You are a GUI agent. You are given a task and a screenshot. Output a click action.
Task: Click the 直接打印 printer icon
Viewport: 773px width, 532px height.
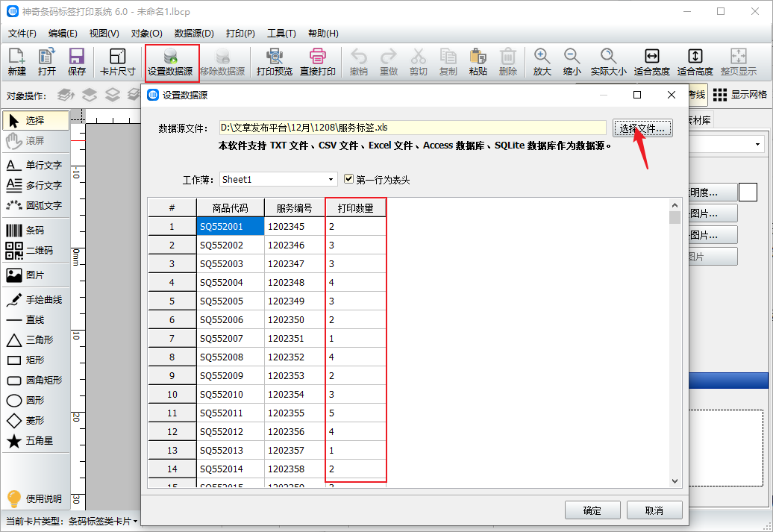318,62
